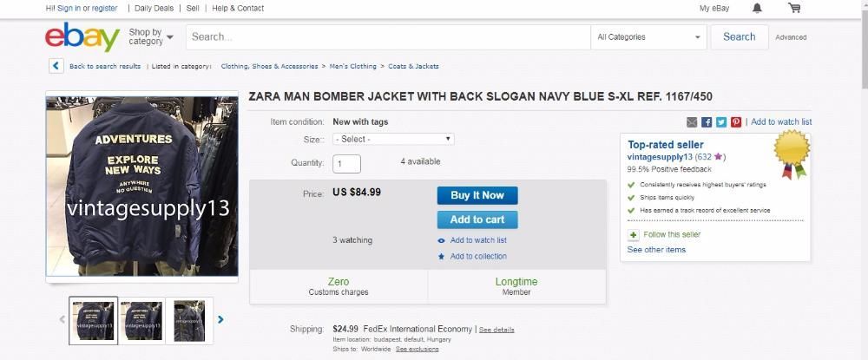Share listing via email icon
This screenshot has height=360, width=868.
[x=692, y=122]
